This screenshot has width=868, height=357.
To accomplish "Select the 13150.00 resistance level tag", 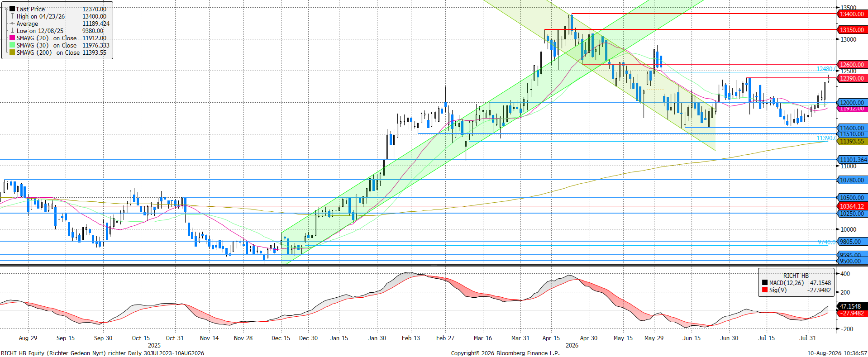I will [x=851, y=30].
